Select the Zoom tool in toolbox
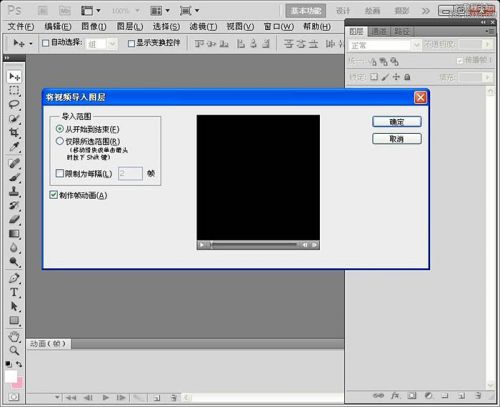This screenshot has height=407, width=500. 14,350
